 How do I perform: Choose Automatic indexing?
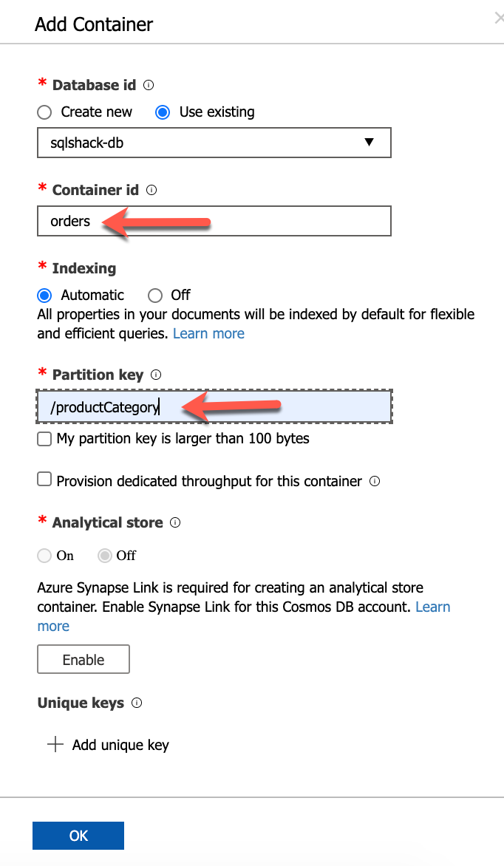(x=45, y=296)
